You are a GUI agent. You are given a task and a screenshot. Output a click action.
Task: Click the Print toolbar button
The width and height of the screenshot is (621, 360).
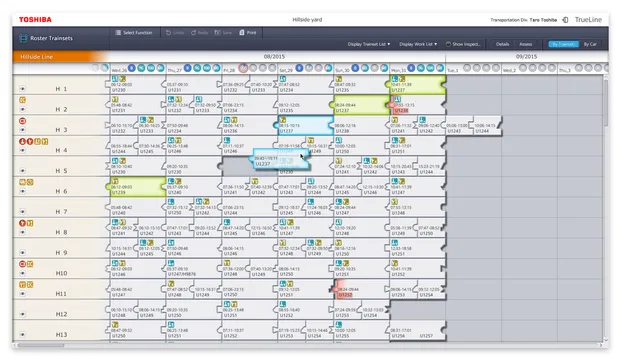(248, 33)
